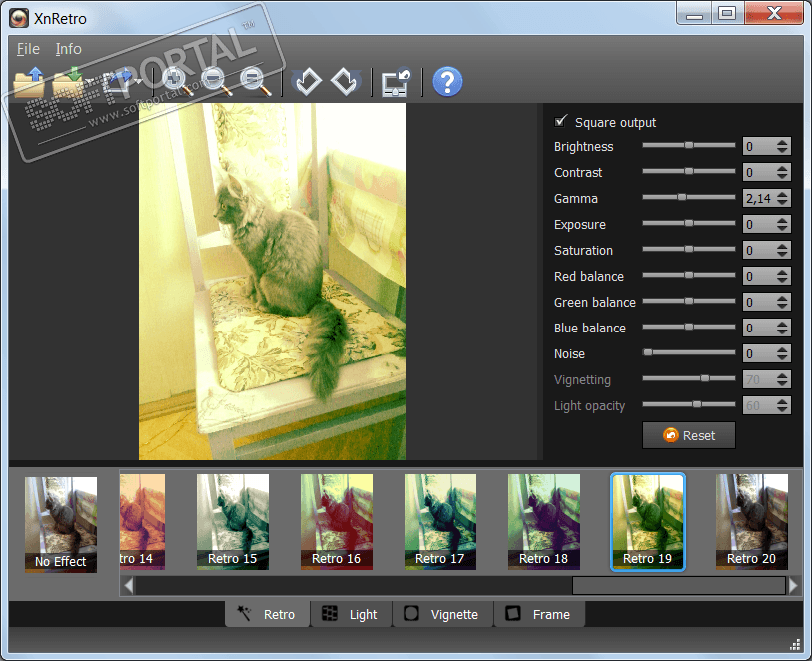Click the Reset button
This screenshot has height=661, width=812.
[689, 435]
